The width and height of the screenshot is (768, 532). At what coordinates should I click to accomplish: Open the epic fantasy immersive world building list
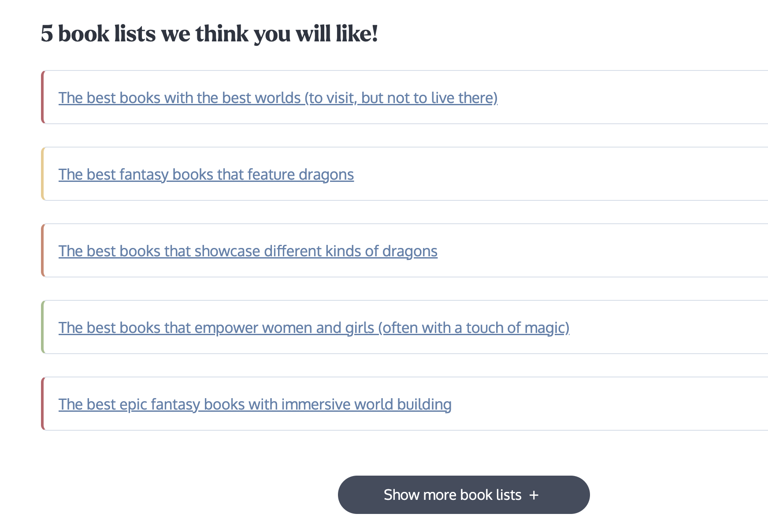coord(255,404)
